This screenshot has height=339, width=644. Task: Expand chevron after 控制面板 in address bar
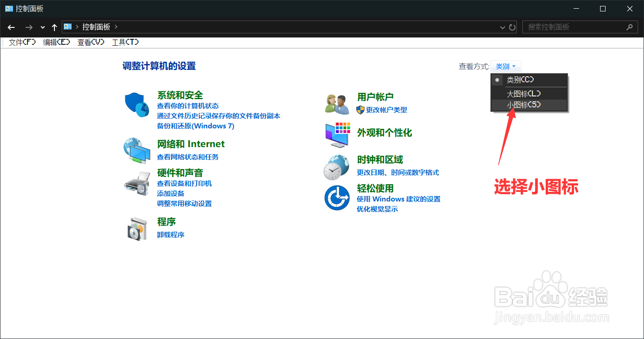tap(116, 27)
